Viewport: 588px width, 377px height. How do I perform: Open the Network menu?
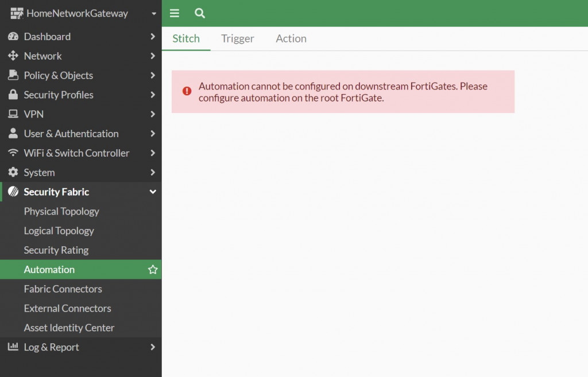coord(80,56)
